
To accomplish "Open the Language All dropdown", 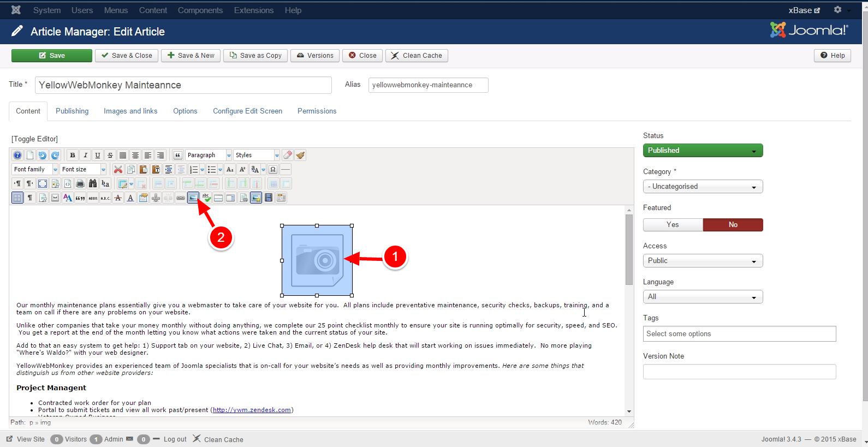I will 703,297.
